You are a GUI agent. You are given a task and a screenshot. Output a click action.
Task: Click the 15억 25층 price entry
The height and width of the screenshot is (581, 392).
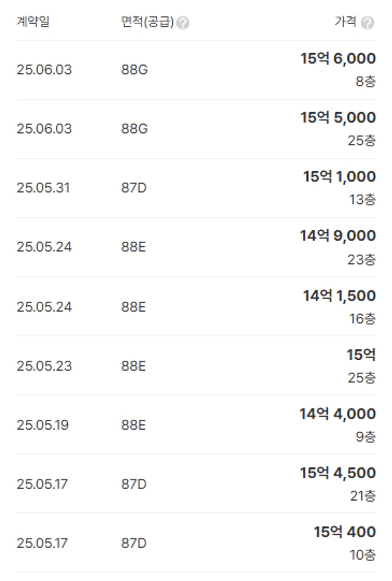pos(361,366)
